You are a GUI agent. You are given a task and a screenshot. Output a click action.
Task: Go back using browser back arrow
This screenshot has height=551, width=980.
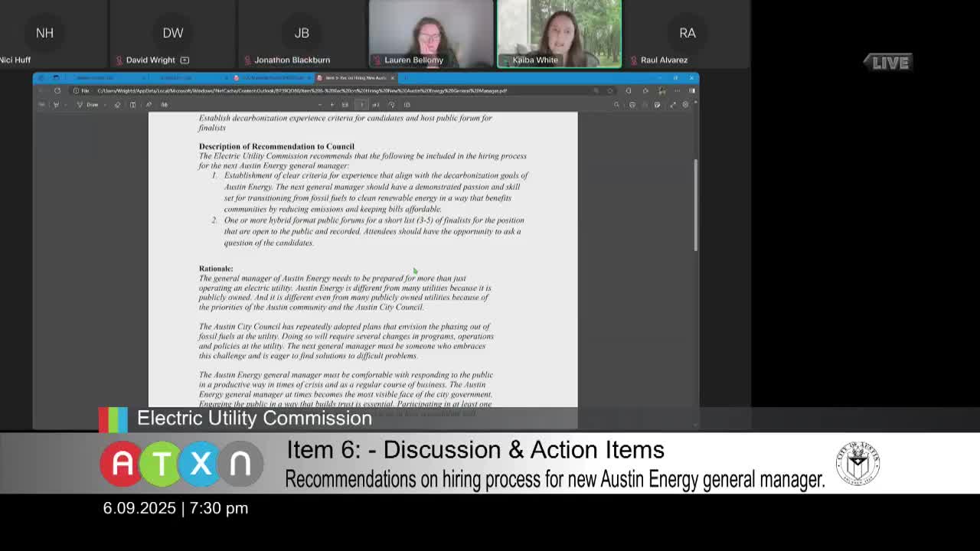41,90
